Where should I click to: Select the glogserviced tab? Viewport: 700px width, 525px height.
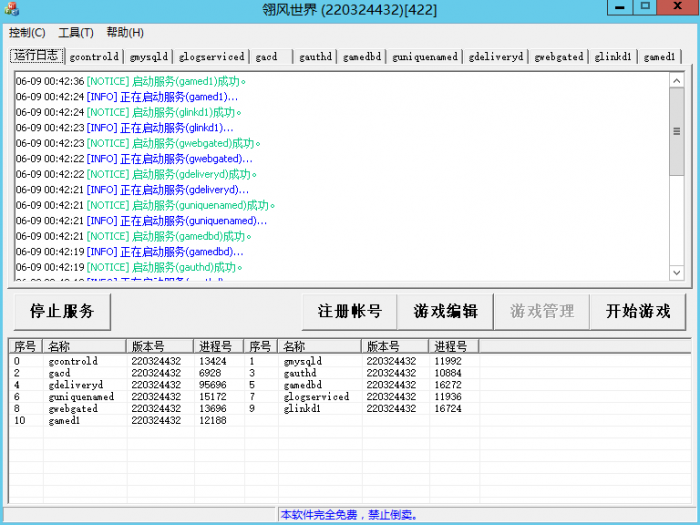click(x=211, y=57)
